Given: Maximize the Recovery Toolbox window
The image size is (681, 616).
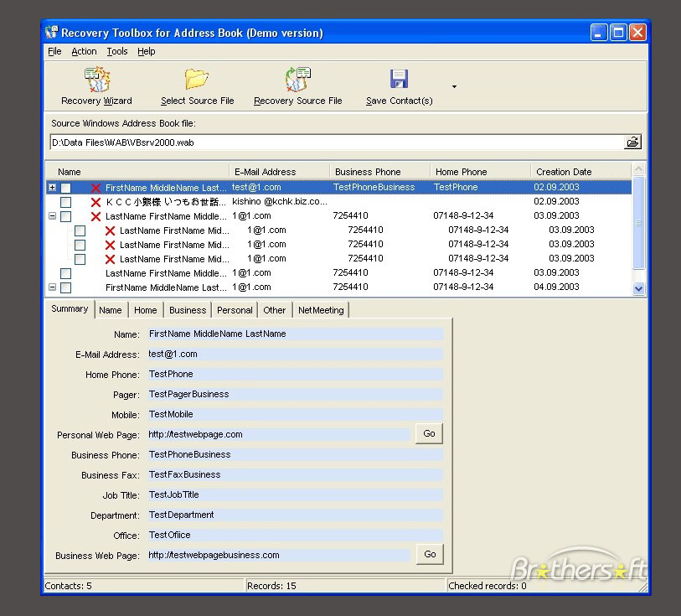Looking at the screenshot, I should [x=618, y=33].
